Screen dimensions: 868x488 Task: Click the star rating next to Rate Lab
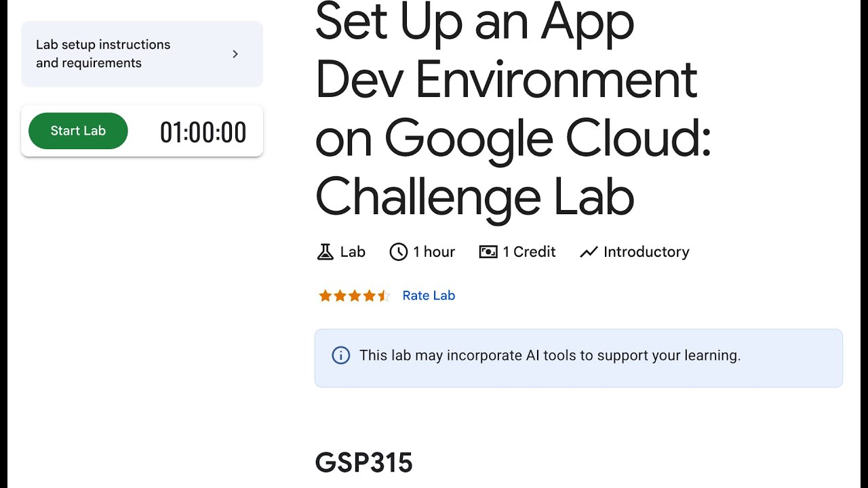[x=354, y=296]
